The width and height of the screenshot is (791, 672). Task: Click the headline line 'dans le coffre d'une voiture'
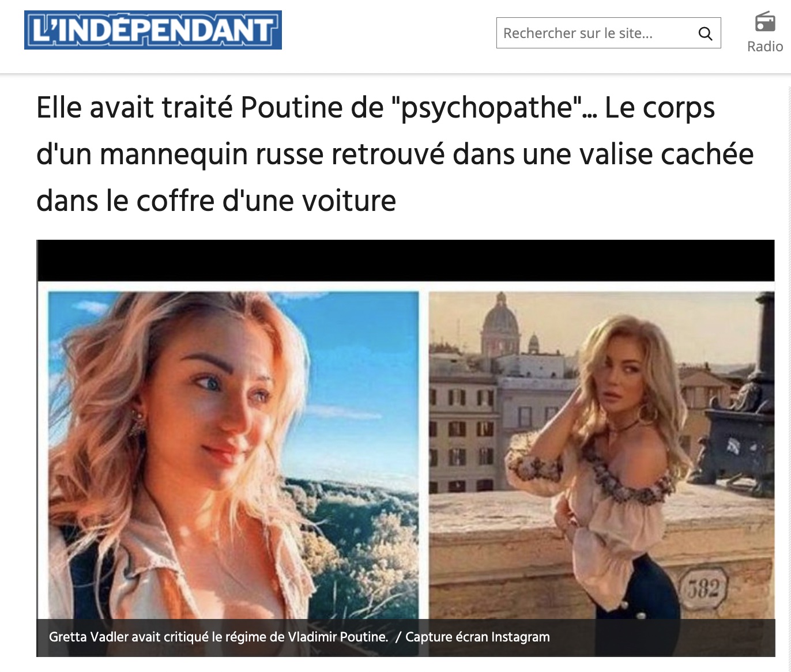[216, 201]
